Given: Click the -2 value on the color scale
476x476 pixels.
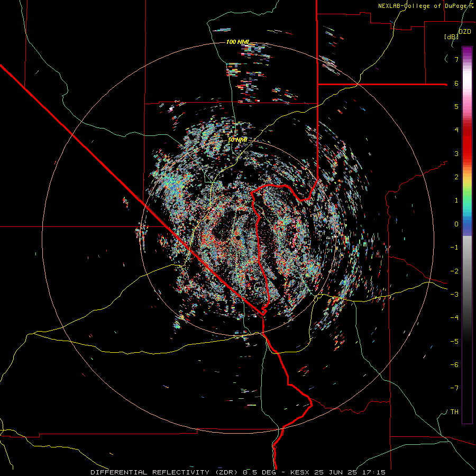Looking at the screenshot, I should coord(454,271).
